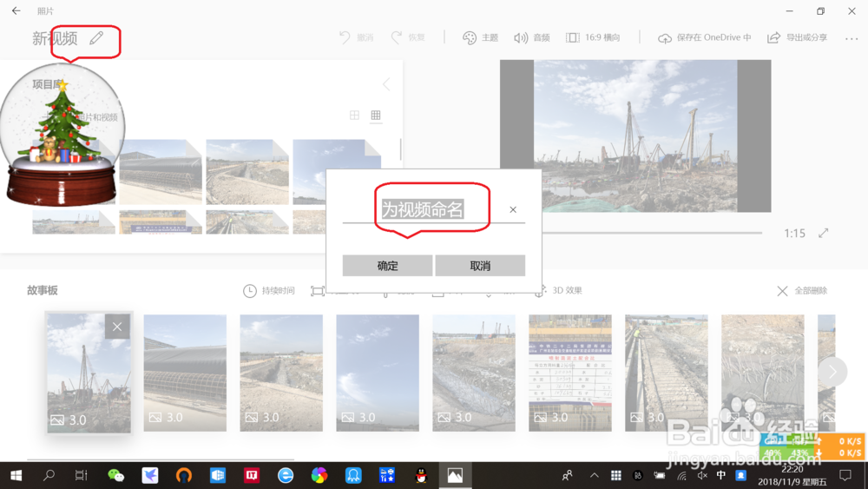Click the 取消 cancel button
Viewport: 868px width, 489px height.
click(x=480, y=266)
